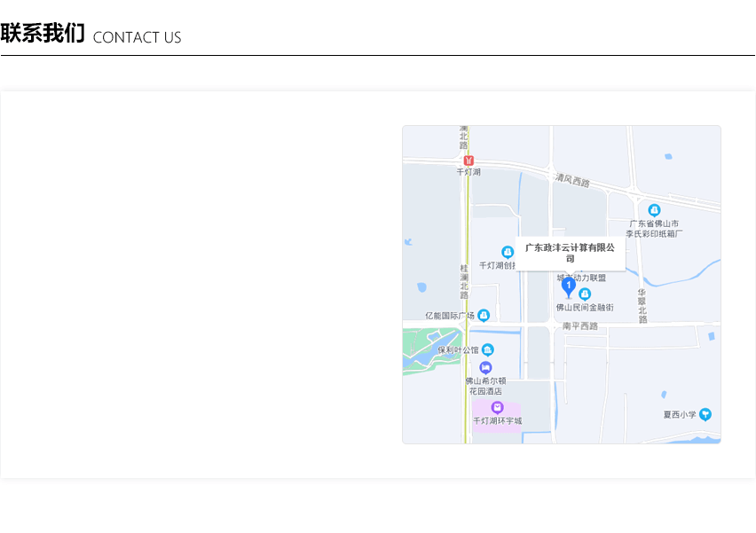Click the 千灯湖环宇城 shopping mall icon
The height and width of the screenshot is (533, 756).
497,408
